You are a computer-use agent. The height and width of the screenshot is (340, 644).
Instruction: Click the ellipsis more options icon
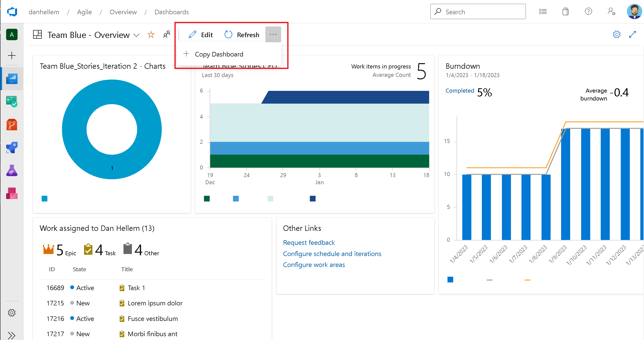click(273, 35)
